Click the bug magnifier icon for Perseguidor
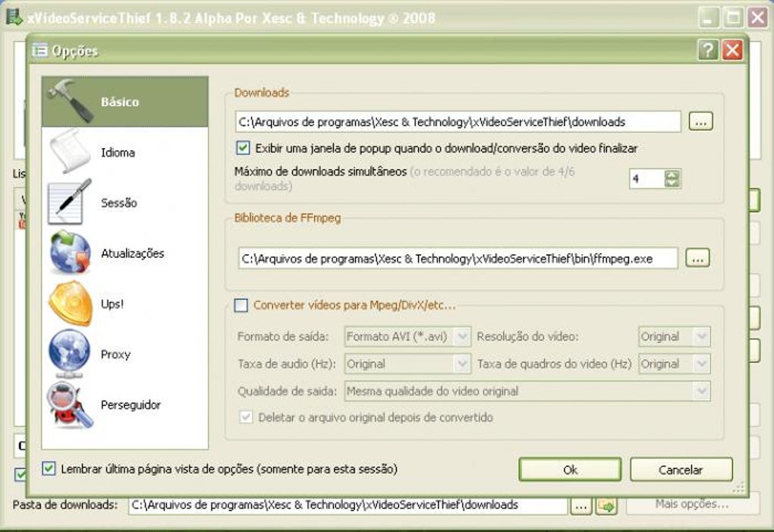This screenshot has width=774, height=532. (70, 405)
